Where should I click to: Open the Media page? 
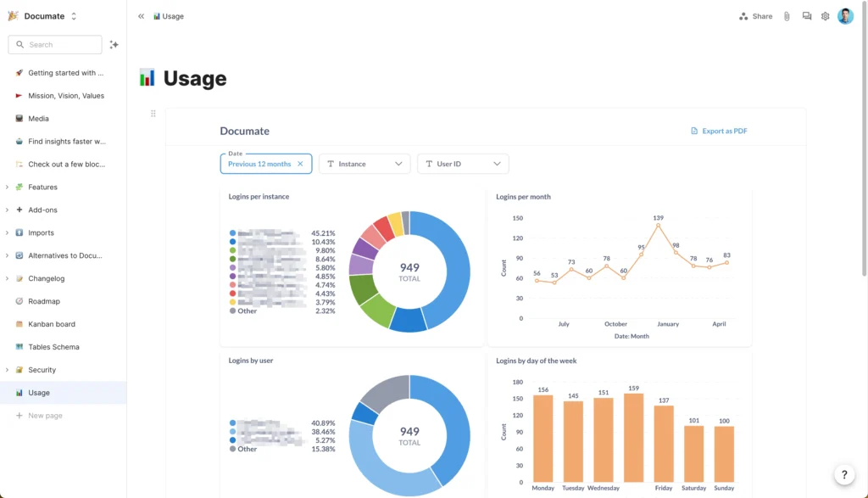38,118
